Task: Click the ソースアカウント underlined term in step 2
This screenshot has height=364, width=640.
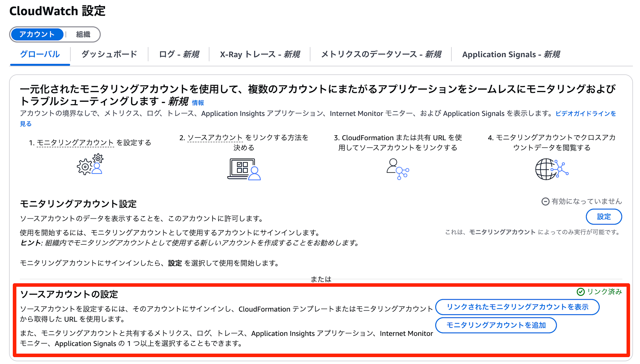Action: point(215,138)
